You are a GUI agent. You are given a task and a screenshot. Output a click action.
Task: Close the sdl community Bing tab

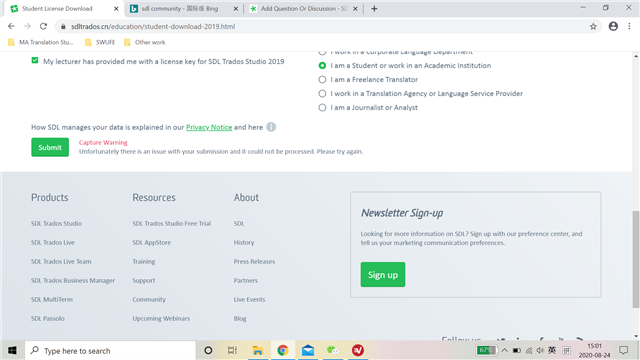(236, 9)
